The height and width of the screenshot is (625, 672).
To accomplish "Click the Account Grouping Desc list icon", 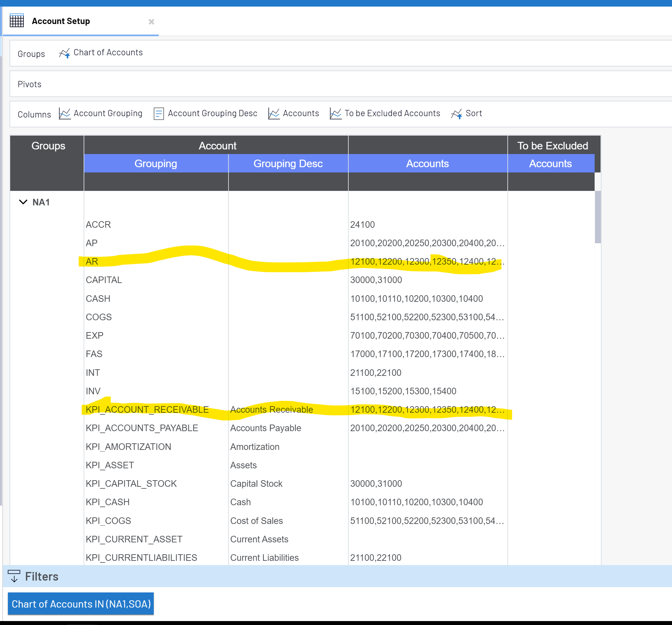I will [159, 114].
